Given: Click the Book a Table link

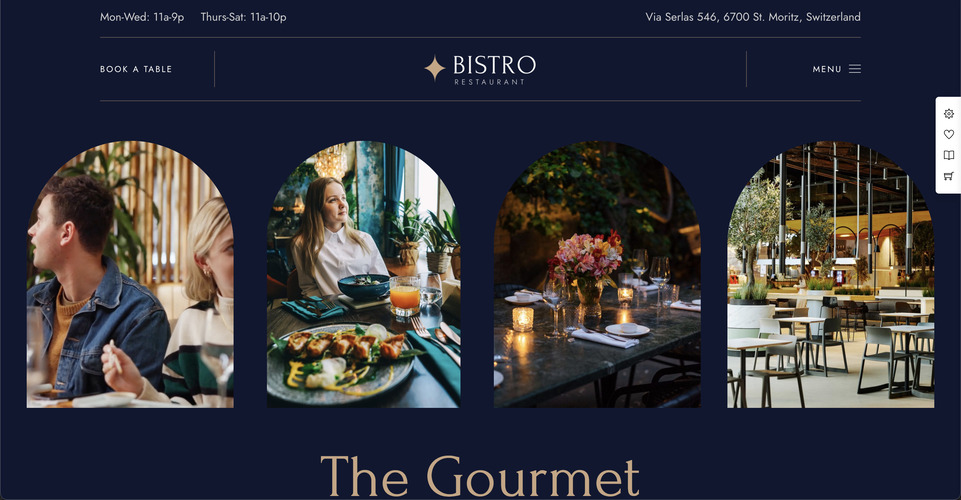Looking at the screenshot, I should (136, 69).
